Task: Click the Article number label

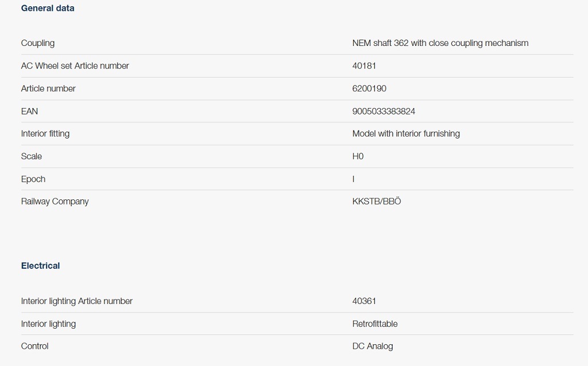Action: (x=48, y=88)
